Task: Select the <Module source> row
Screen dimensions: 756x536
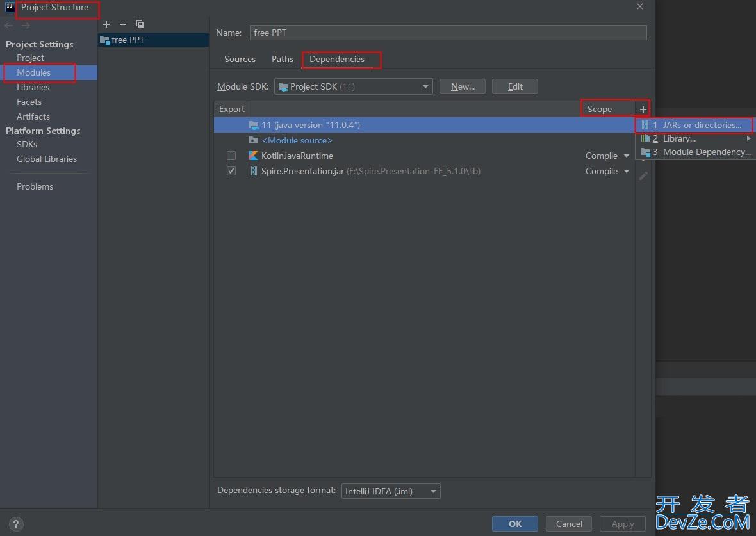Action: [424, 140]
